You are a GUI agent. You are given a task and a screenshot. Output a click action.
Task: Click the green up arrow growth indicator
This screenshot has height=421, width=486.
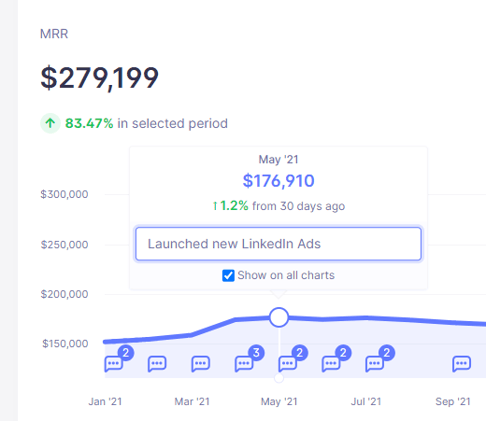click(x=50, y=123)
